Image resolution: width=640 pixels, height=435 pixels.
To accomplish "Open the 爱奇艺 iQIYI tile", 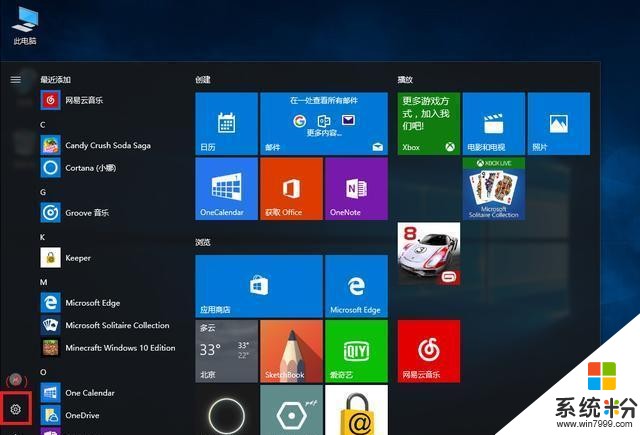I will (x=356, y=351).
